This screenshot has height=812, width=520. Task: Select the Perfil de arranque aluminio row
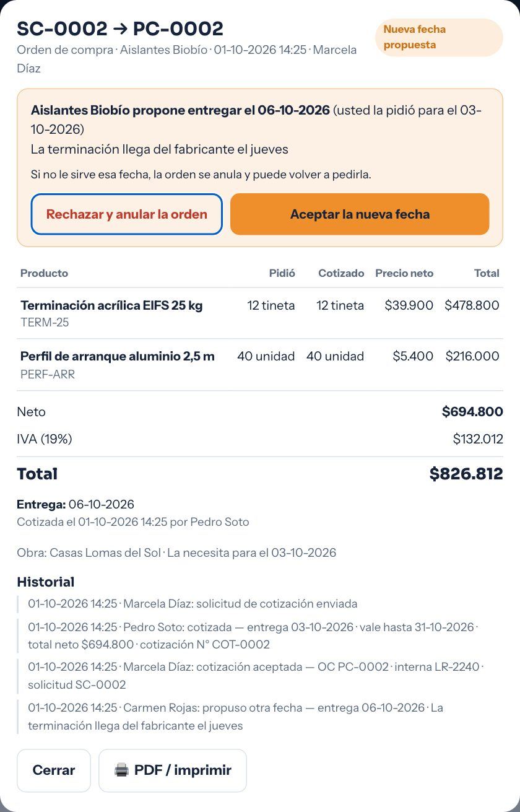(x=260, y=365)
